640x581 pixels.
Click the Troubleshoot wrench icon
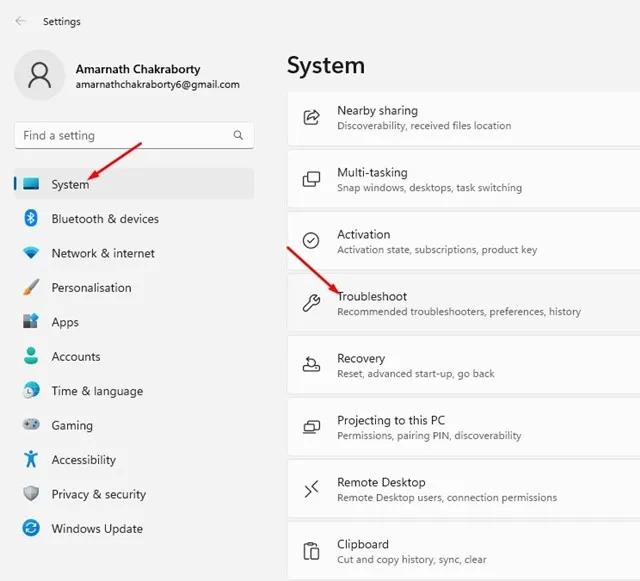pos(311,303)
